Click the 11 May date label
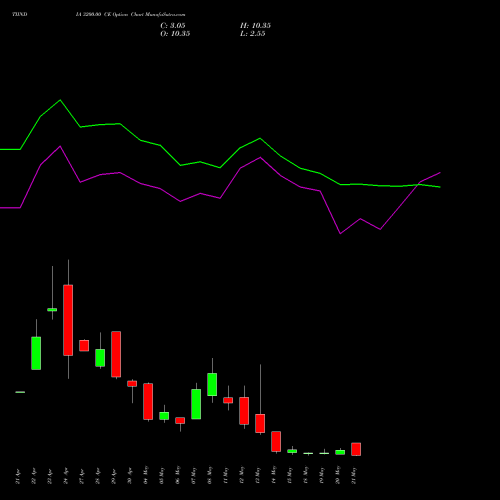This screenshot has height=500, width=500. tap(226, 475)
